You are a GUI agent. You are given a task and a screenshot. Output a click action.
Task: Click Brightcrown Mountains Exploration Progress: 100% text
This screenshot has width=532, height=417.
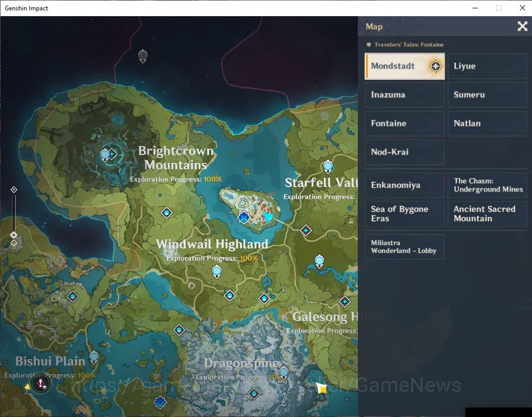(x=176, y=179)
